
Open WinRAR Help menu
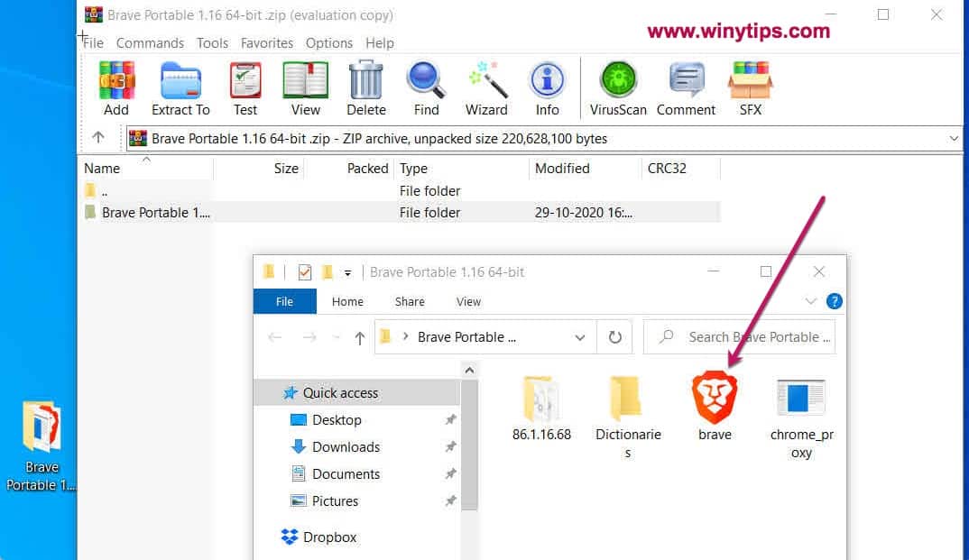pyautogui.click(x=380, y=43)
